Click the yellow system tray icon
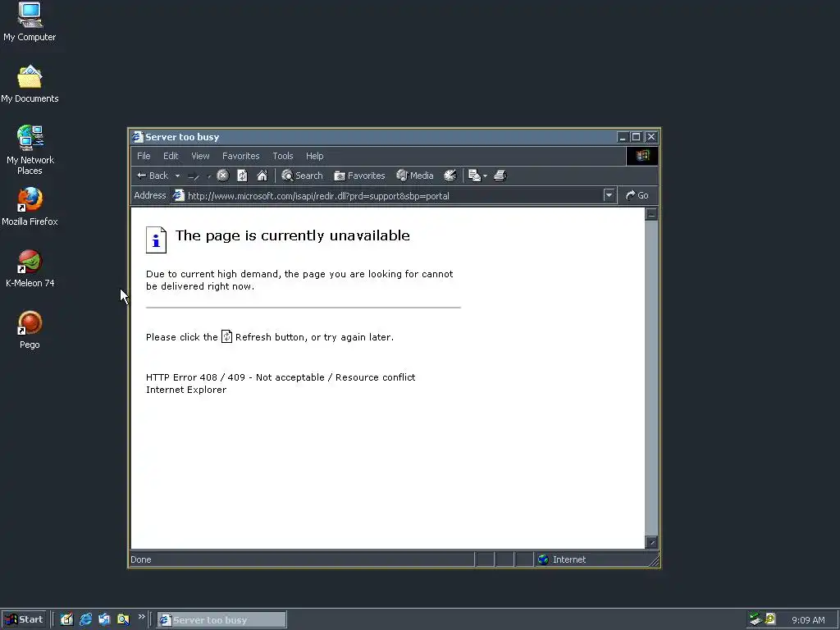Viewport: 840px width, 630px height. pyautogui.click(x=770, y=619)
